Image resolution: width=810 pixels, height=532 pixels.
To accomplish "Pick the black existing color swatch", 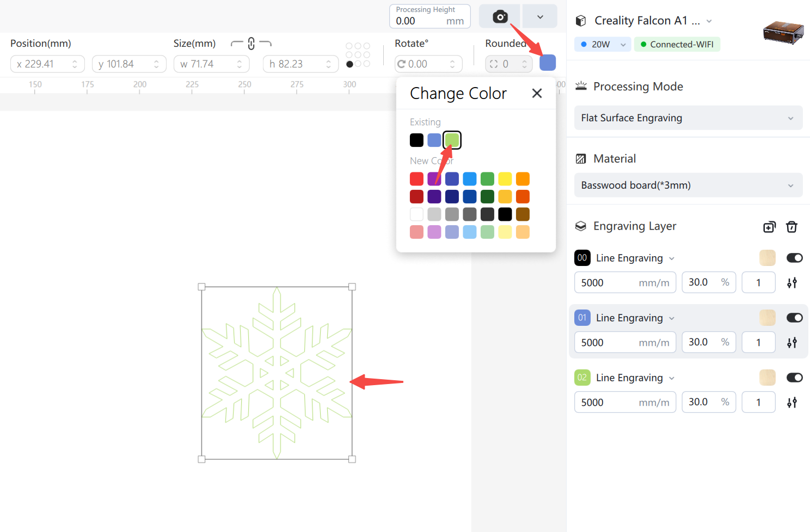I will point(416,140).
